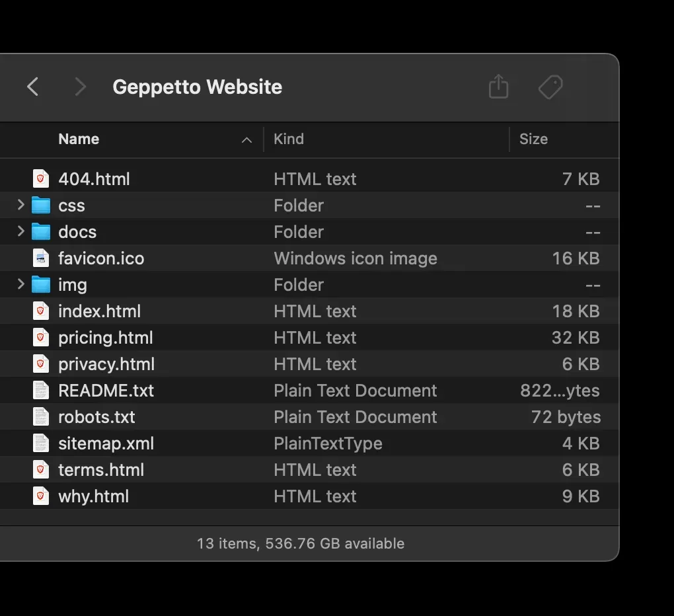Click the 72 bytes size of robots.txt
674x616 pixels.
[x=566, y=417]
